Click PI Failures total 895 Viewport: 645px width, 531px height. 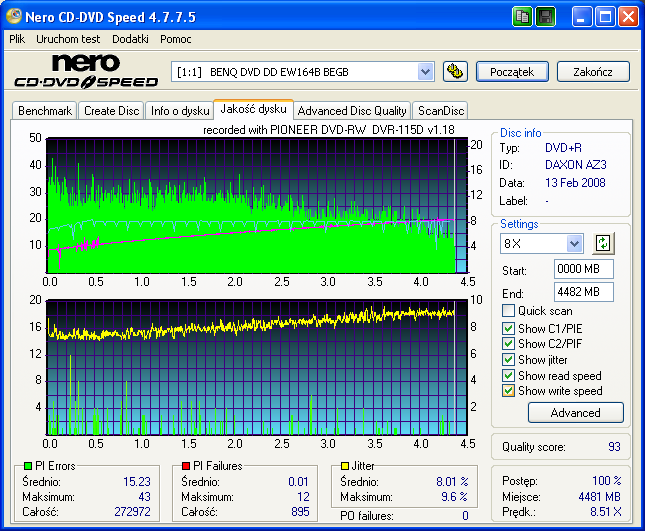(x=300, y=512)
